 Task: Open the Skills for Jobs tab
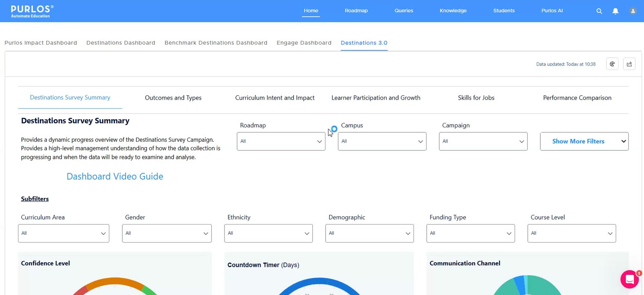(476, 98)
